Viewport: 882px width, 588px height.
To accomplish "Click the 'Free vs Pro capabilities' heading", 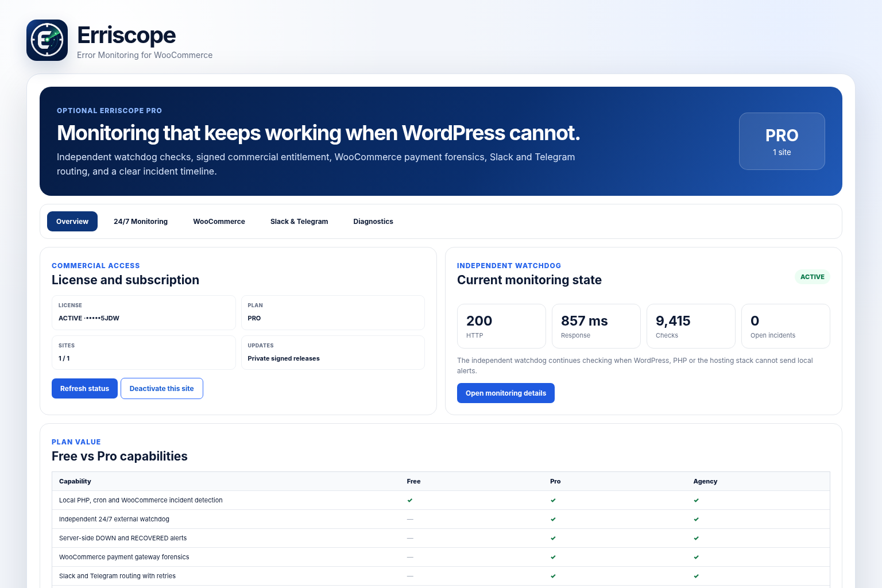I will [x=119, y=457].
